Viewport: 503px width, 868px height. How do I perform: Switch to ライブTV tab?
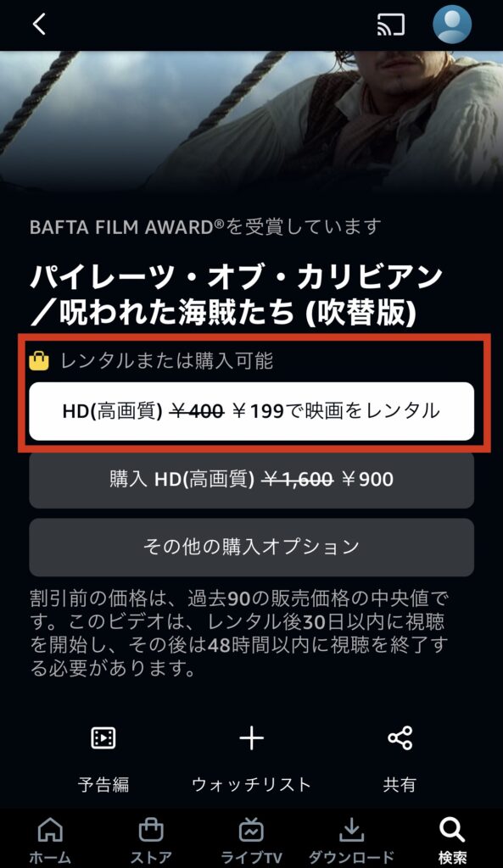click(251, 840)
